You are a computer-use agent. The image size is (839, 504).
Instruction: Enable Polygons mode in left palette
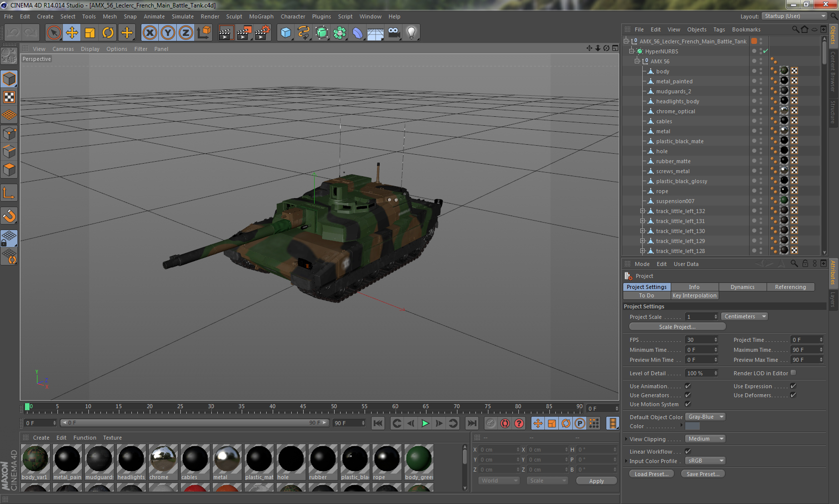pos(9,170)
